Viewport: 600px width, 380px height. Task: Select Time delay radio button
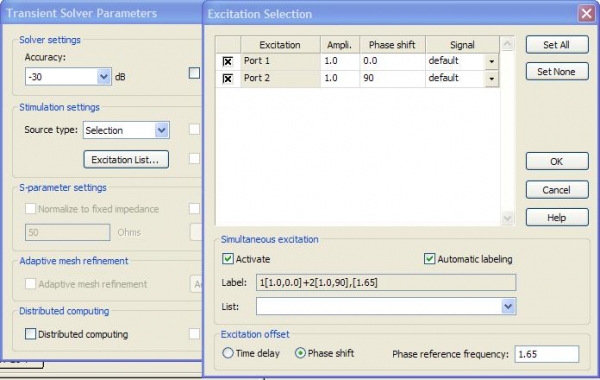[228, 353]
